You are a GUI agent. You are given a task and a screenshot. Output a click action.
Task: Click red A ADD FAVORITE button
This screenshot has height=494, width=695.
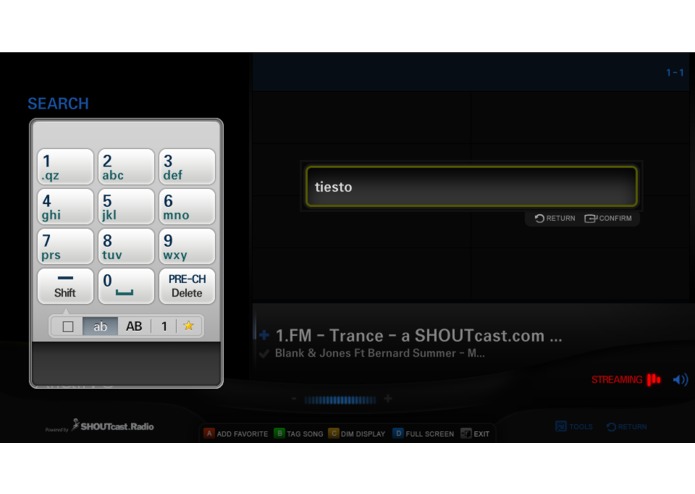[236, 433]
